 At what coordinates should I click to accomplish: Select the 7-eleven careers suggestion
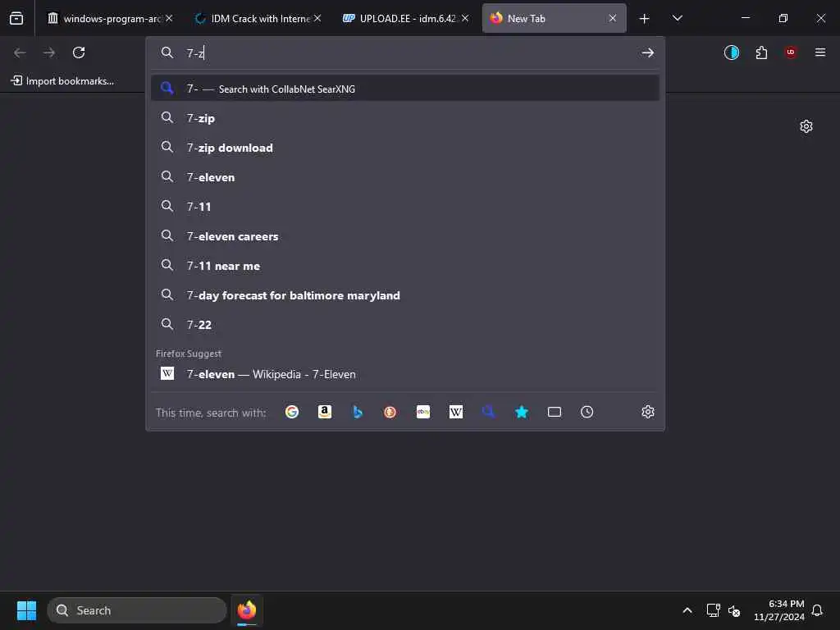(x=405, y=236)
